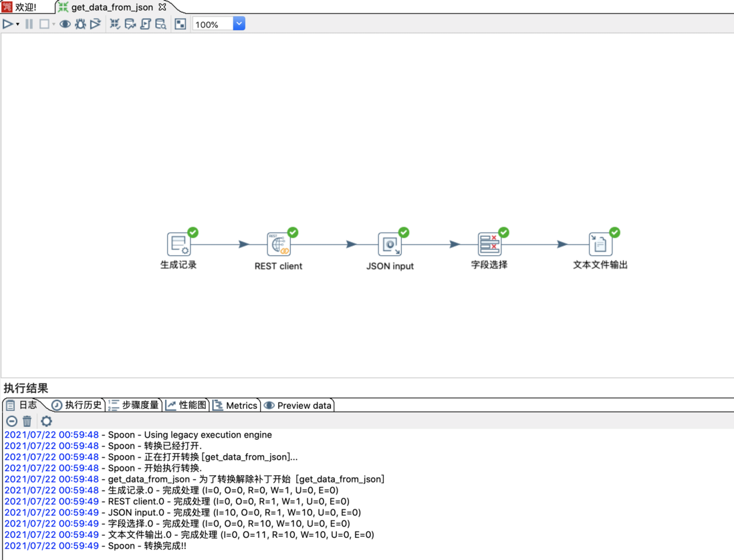734x560 pixels.
Task: Click green checkmark on 生成记录 step
Action: (x=193, y=232)
